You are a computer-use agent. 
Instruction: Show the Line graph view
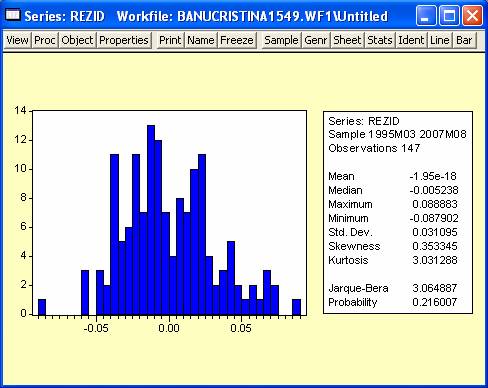click(x=440, y=40)
